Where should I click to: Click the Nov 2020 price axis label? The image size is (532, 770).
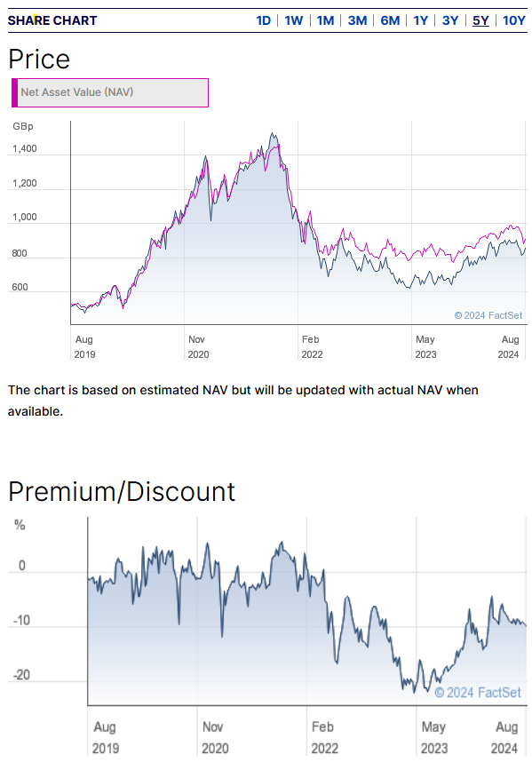tap(198, 346)
